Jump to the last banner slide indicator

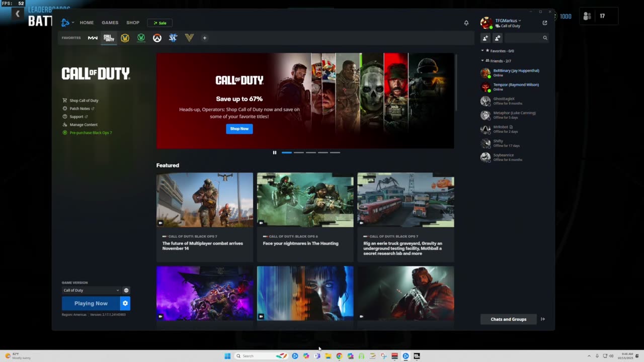335,152
